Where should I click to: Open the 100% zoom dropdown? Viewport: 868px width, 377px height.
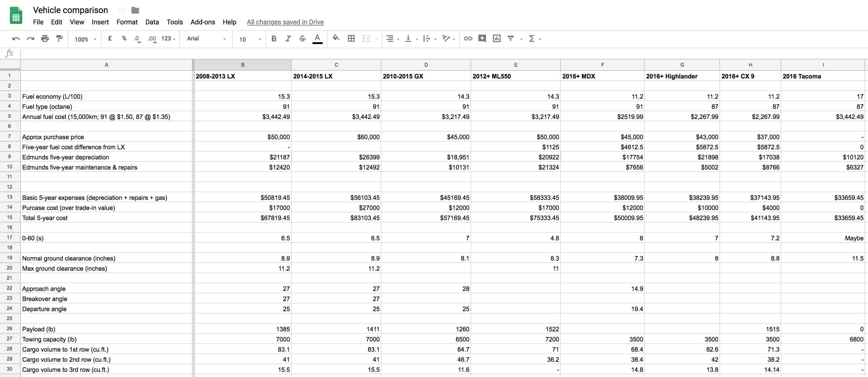(x=85, y=40)
